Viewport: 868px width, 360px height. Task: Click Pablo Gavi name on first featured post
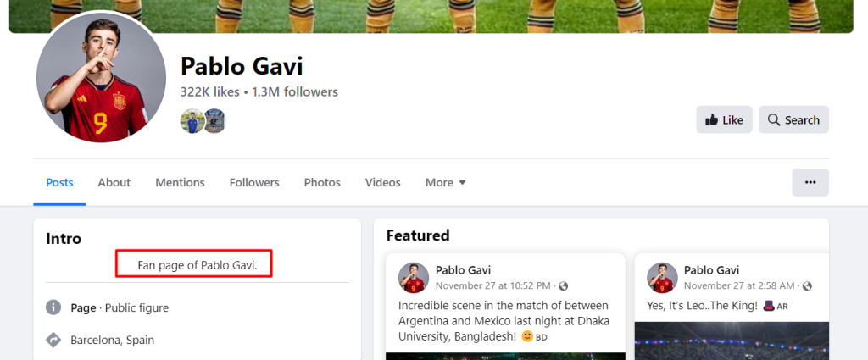(x=463, y=270)
